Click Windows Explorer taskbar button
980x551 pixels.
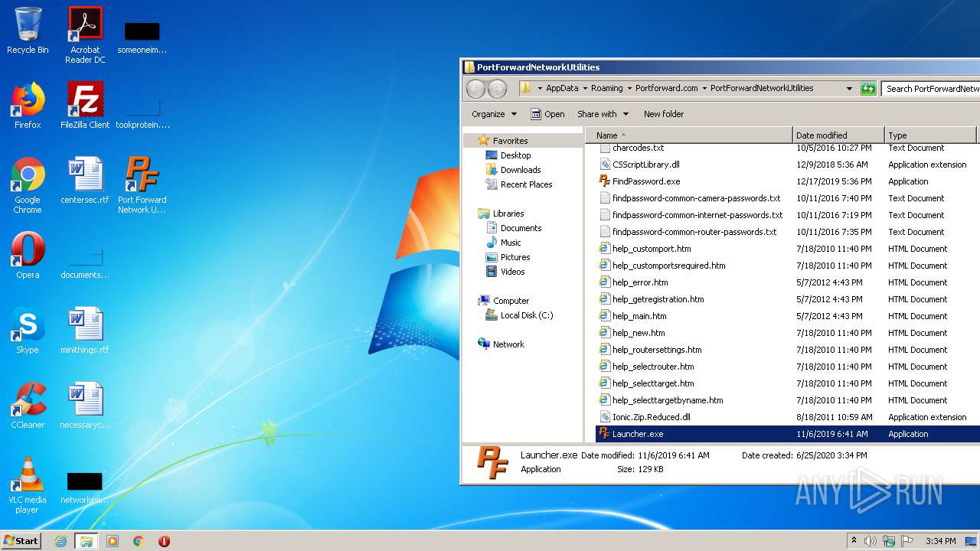[86, 541]
